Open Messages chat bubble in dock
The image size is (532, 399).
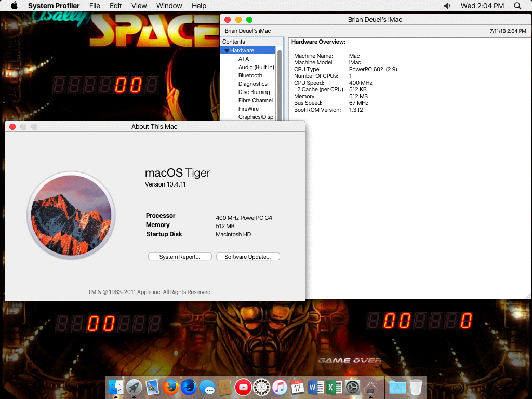coord(207,387)
